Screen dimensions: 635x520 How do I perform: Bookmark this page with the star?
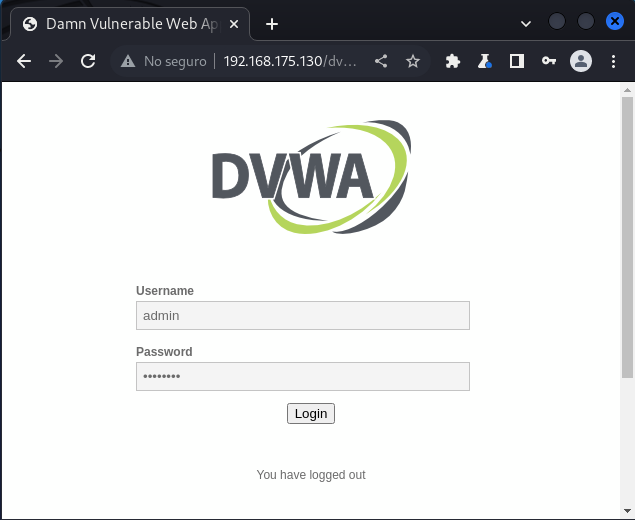click(413, 61)
